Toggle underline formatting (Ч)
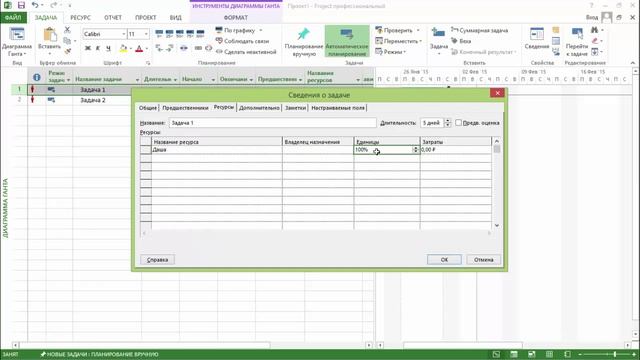The width and height of the screenshot is (640, 360). click(x=108, y=49)
